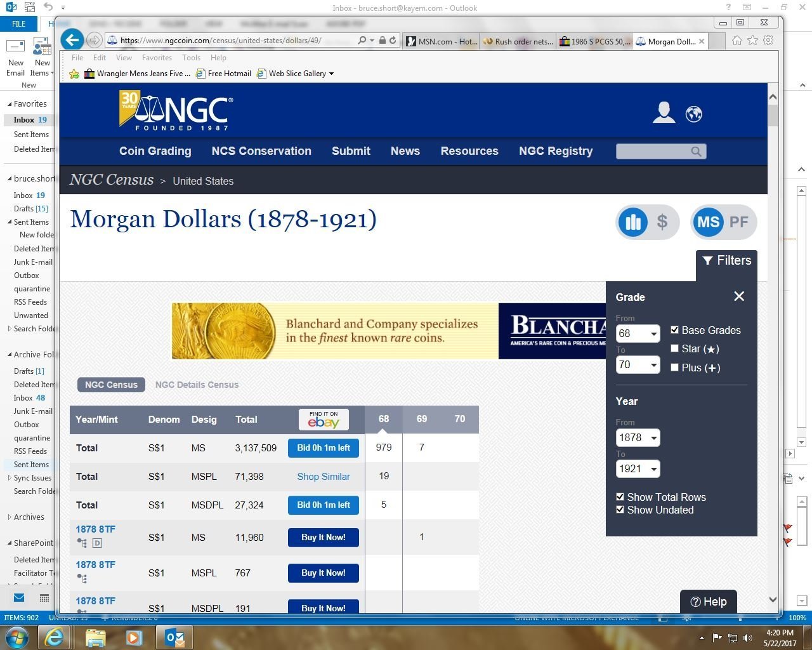Open Windows Media Player from the taskbar
812x650 pixels.
pyautogui.click(x=133, y=637)
